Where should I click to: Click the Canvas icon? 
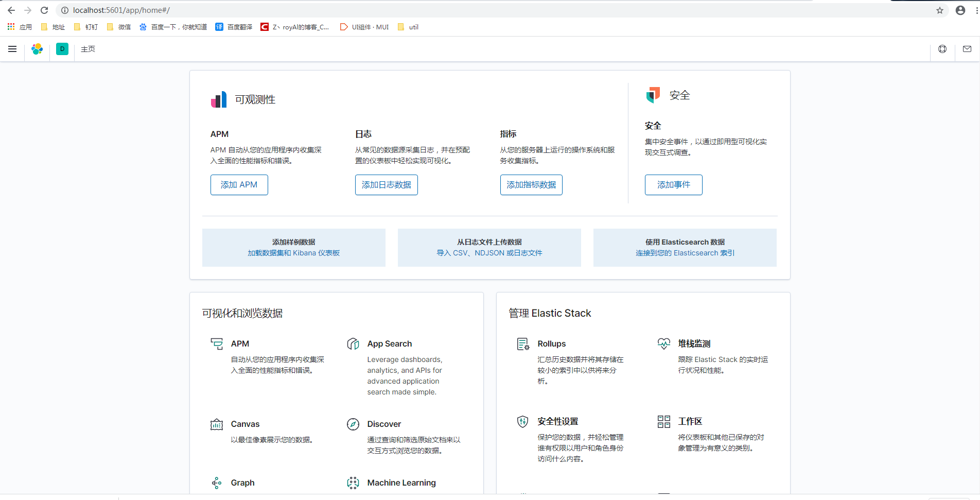(217, 424)
